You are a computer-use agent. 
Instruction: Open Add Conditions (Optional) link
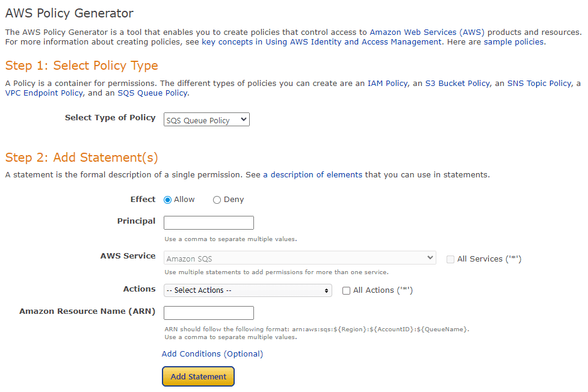[x=212, y=354]
